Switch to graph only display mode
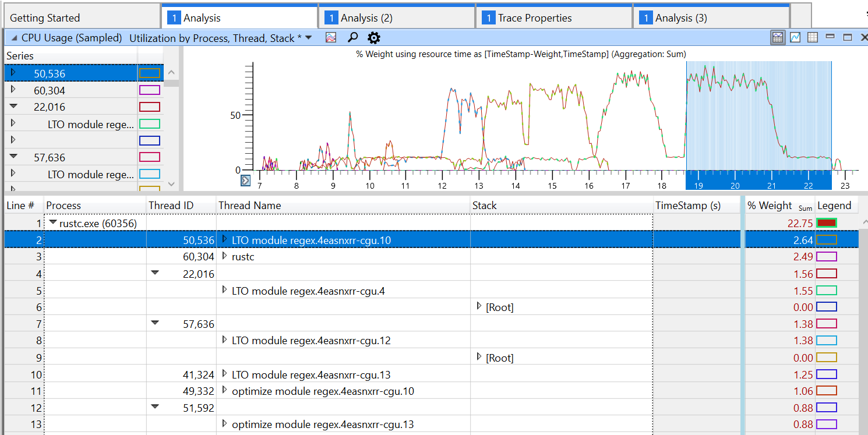This screenshot has height=435, width=868. click(x=795, y=37)
